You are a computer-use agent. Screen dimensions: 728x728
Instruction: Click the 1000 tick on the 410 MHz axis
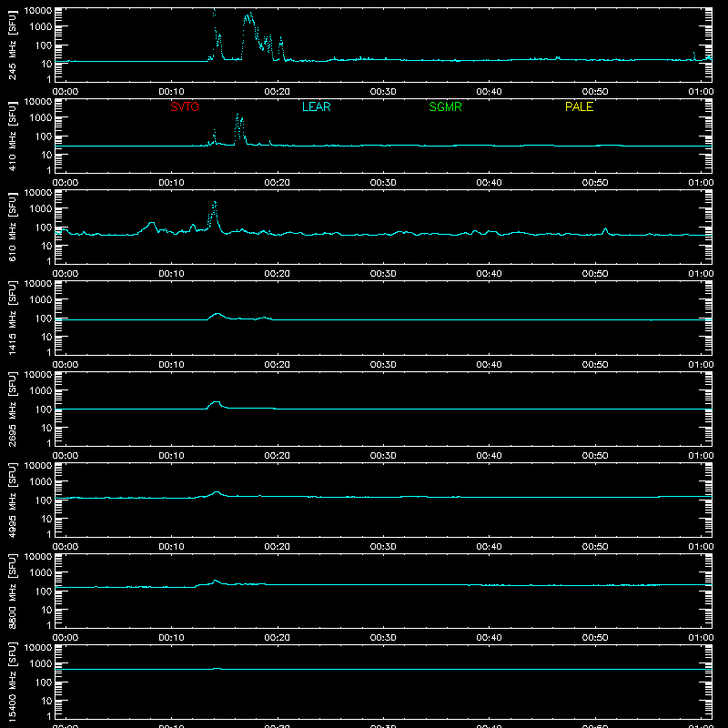(x=41, y=118)
